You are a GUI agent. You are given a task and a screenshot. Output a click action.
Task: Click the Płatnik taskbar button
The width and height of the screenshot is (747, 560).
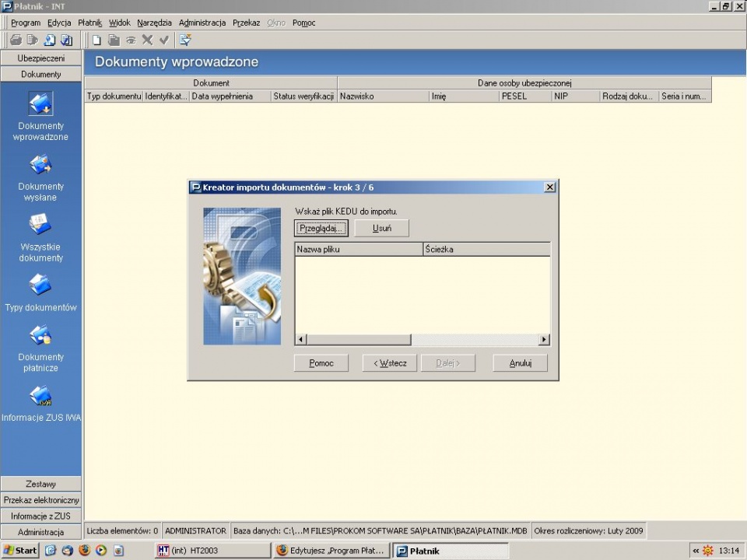451,551
